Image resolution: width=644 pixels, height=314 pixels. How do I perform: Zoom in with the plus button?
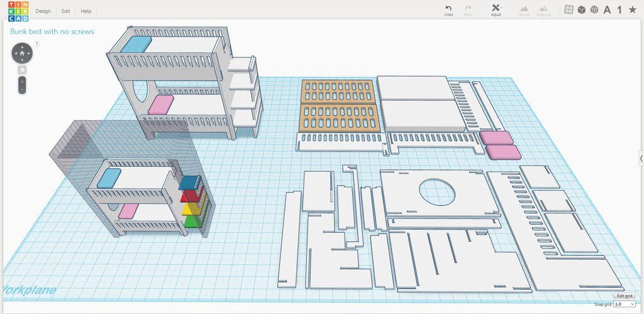pos(22,81)
